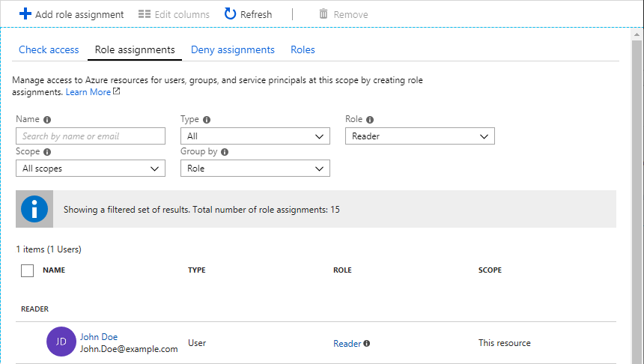Go to the Roles tab
The height and width of the screenshot is (364, 644).
point(303,50)
